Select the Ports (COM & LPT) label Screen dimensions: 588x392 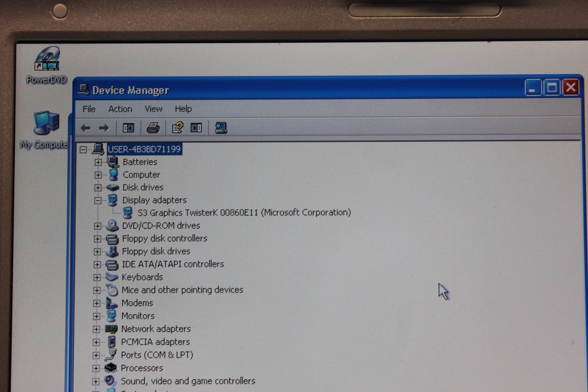click(157, 355)
